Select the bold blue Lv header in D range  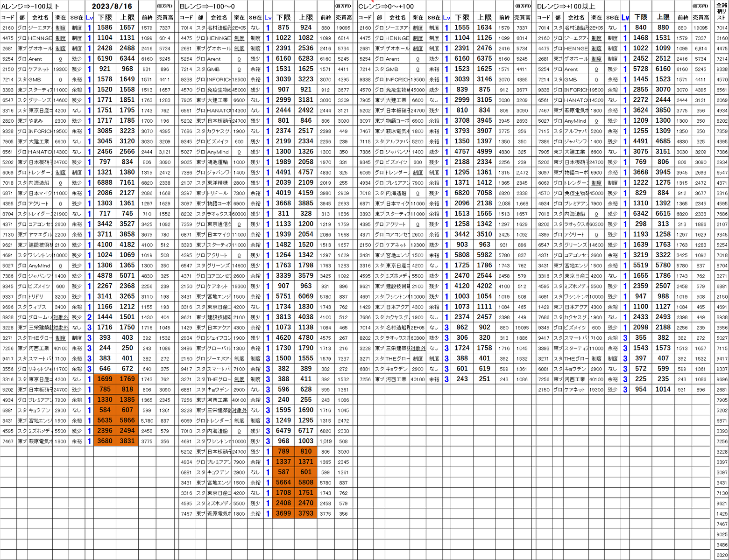(625, 17)
